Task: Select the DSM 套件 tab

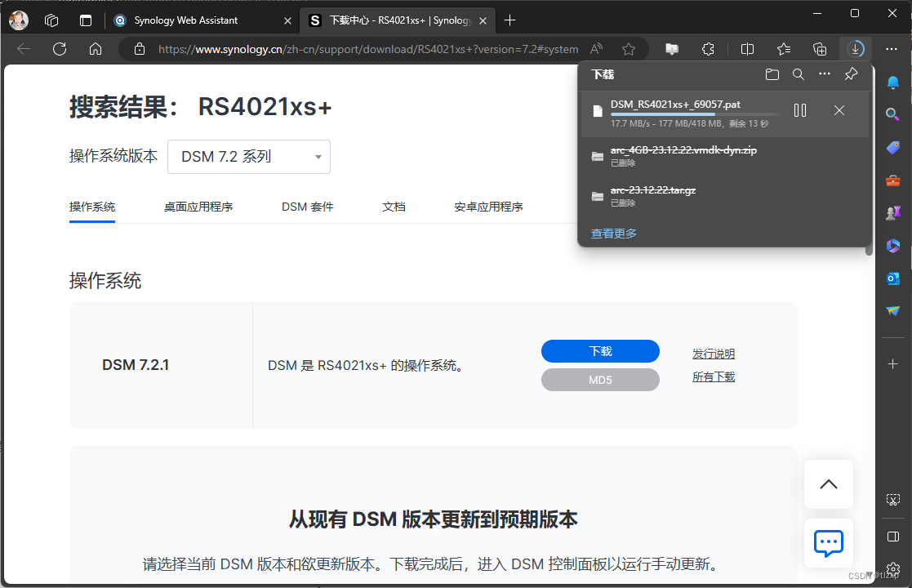Action: coord(308,207)
